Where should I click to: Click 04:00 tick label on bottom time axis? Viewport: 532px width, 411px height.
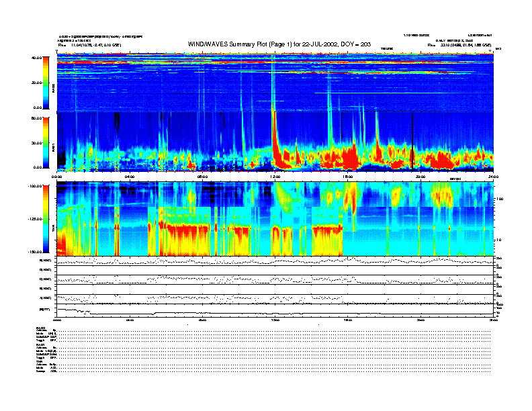pyautogui.click(x=130, y=320)
